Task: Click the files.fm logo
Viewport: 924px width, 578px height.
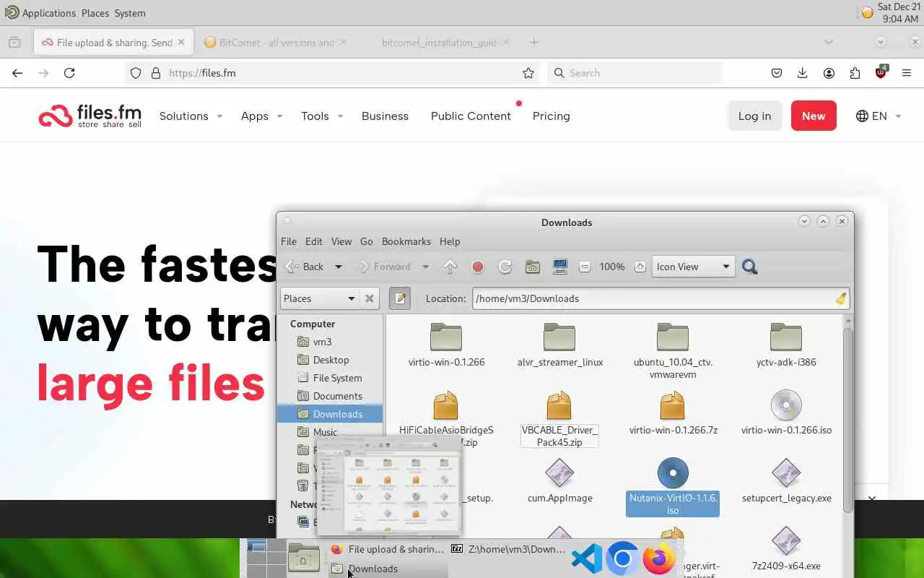Action: [x=90, y=116]
